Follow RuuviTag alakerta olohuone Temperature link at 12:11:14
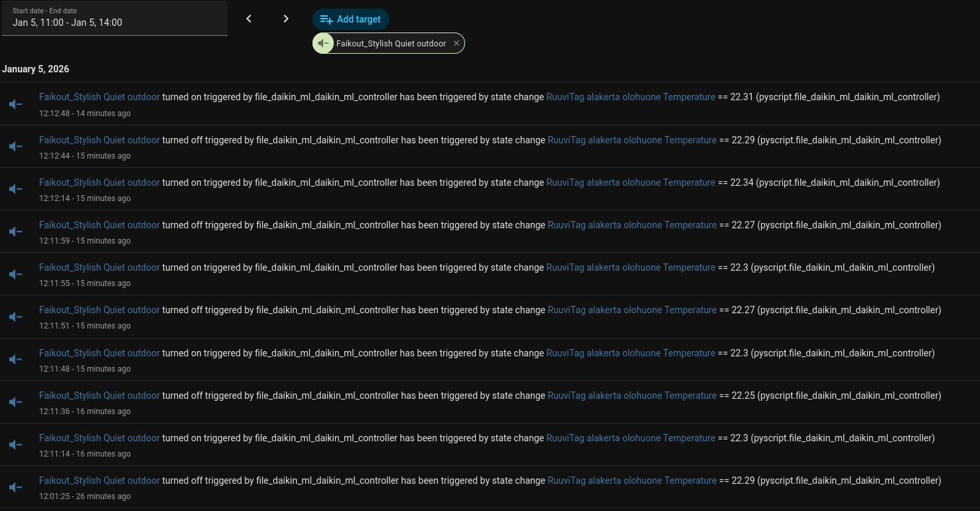The height and width of the screenshot is (511, 980). tap(631, 438)
